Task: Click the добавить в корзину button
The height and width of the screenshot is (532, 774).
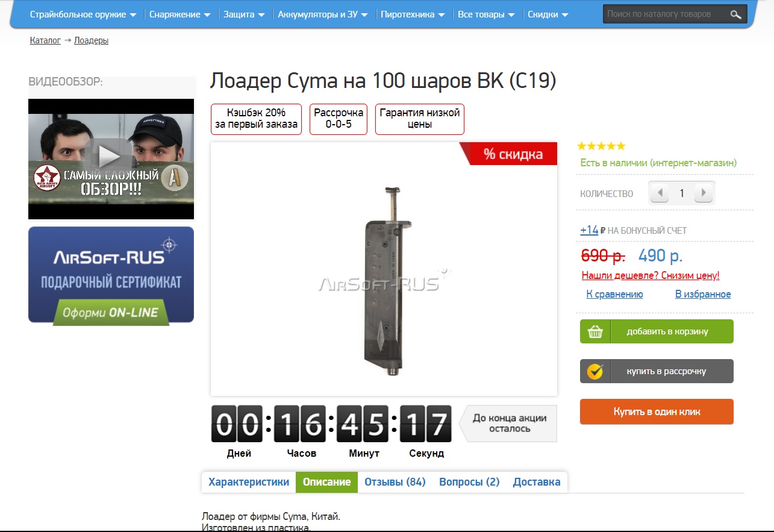Action: pos(657,331)
